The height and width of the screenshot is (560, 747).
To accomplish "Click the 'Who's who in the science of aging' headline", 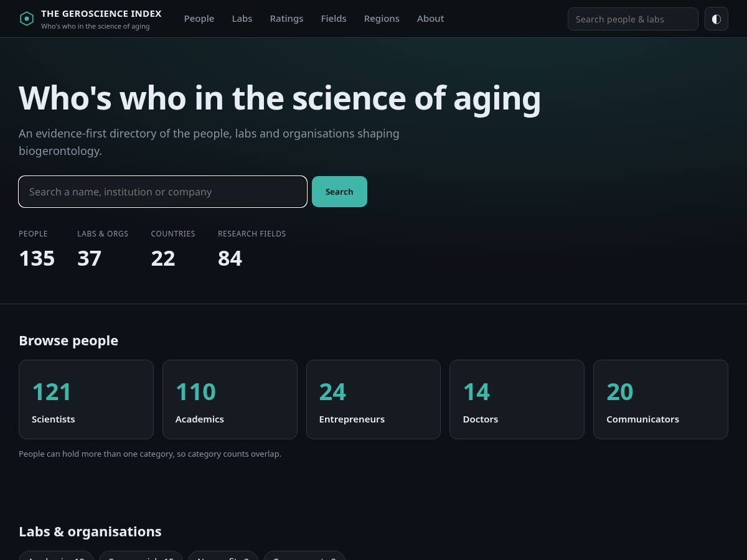I will click(280, 98).
